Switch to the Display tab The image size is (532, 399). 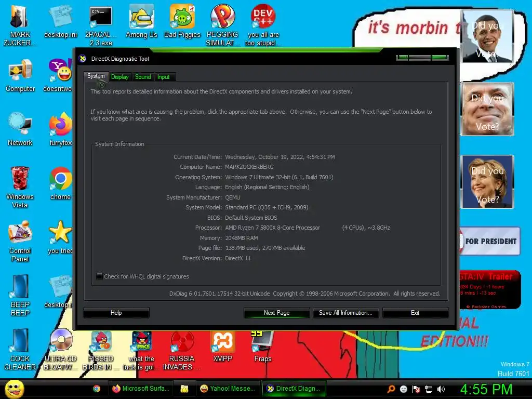pyautogui.click(x=120, y=77)
